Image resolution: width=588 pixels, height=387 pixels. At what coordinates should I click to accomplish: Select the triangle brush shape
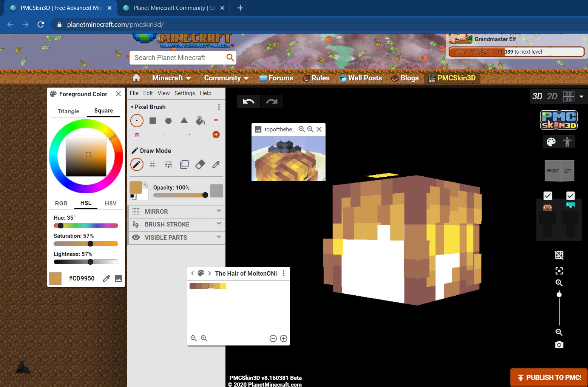click(x=184, y=120)
